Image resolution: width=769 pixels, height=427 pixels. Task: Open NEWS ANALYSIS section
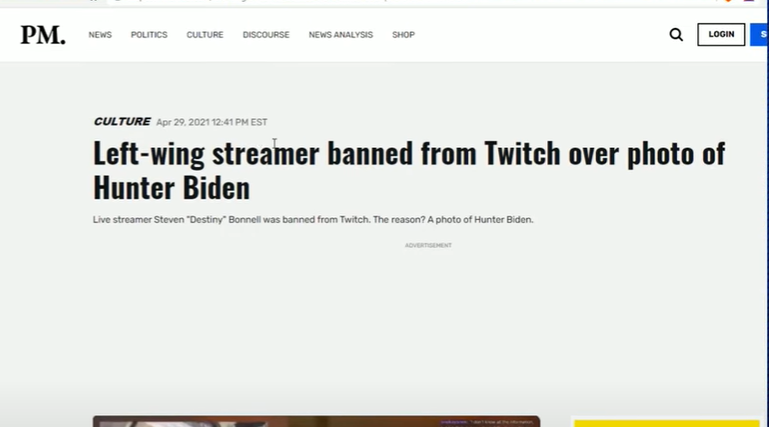pos(341,35)
